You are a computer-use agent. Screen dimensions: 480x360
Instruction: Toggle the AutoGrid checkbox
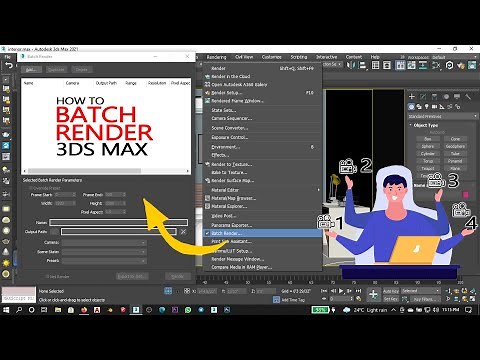426,132
